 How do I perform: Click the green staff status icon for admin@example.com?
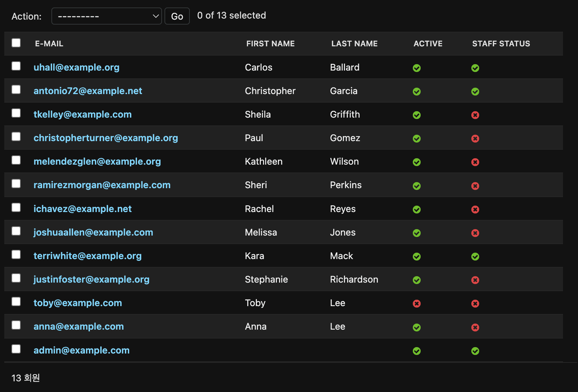click(475, 351)
